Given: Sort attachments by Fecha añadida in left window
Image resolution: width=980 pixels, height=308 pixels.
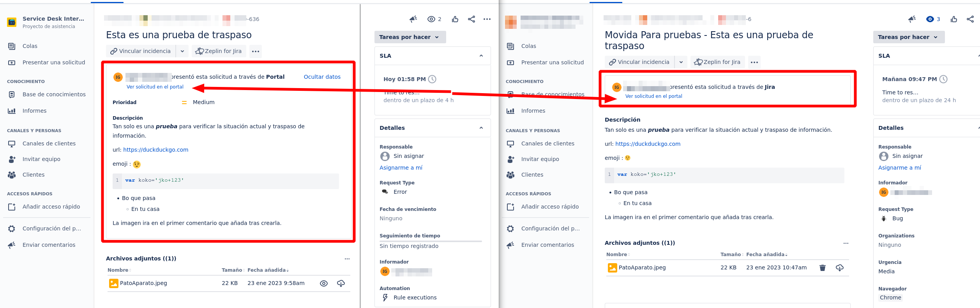Looking at the screenshot, I should [x=268, y=270].
